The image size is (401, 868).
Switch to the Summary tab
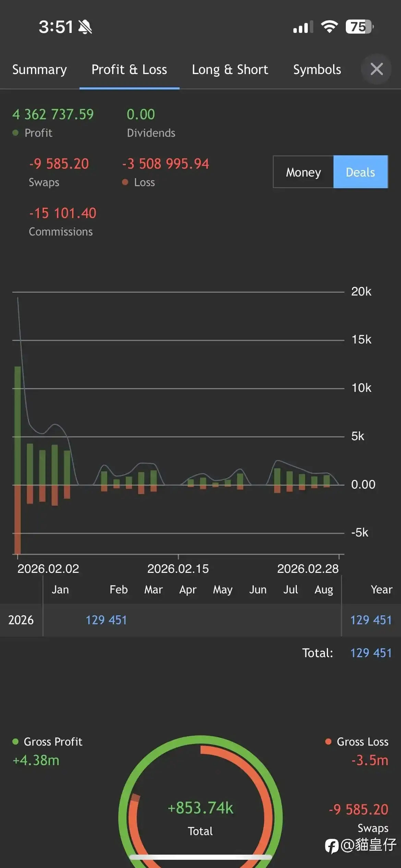pos(39,70)
